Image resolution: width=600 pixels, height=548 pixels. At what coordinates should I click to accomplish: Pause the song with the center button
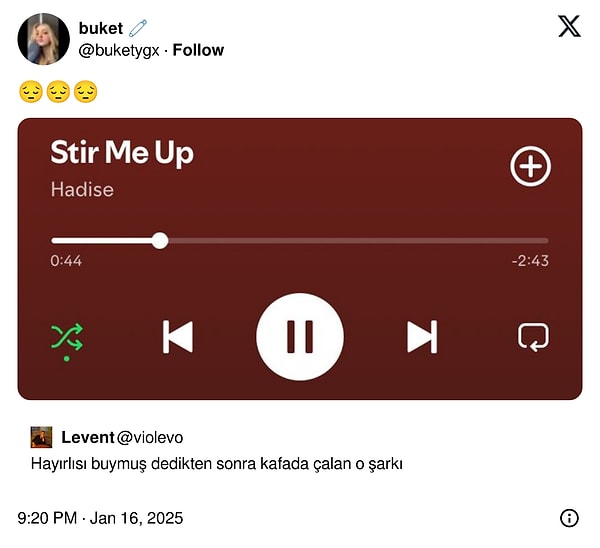pyautogui.click(x=300, y=337)
